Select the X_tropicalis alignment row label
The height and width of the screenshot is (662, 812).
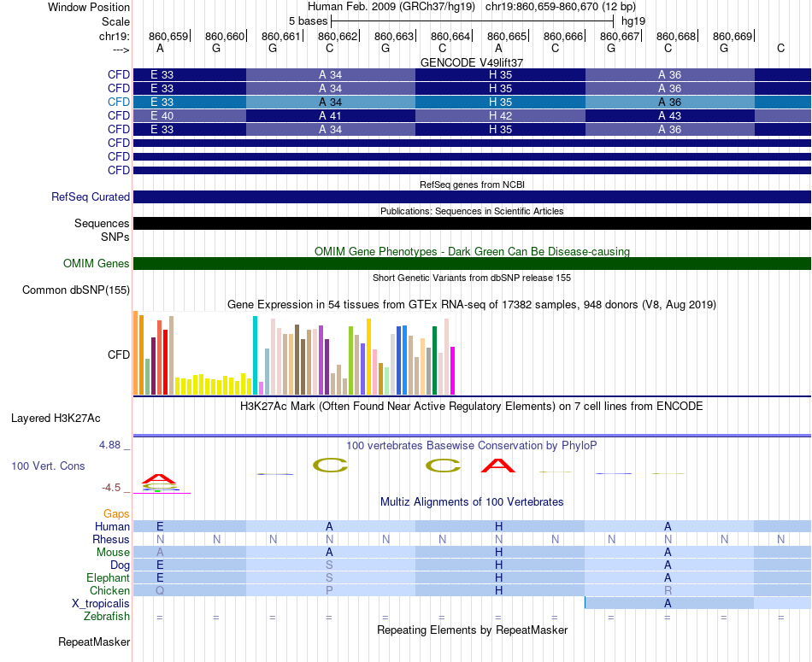(101, 604)
